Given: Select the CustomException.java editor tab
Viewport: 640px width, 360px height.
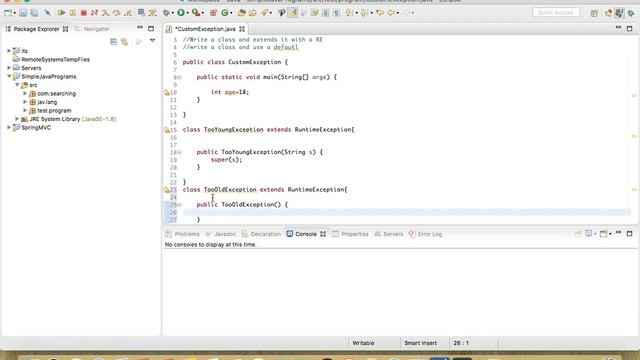Looking at the screenshot, I should (x=205, y=29).
